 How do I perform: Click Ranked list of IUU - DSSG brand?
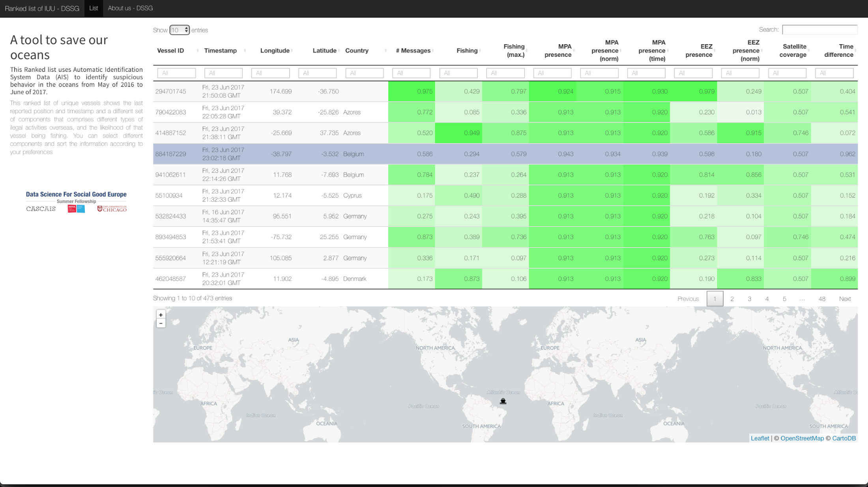tap(42, 8)
